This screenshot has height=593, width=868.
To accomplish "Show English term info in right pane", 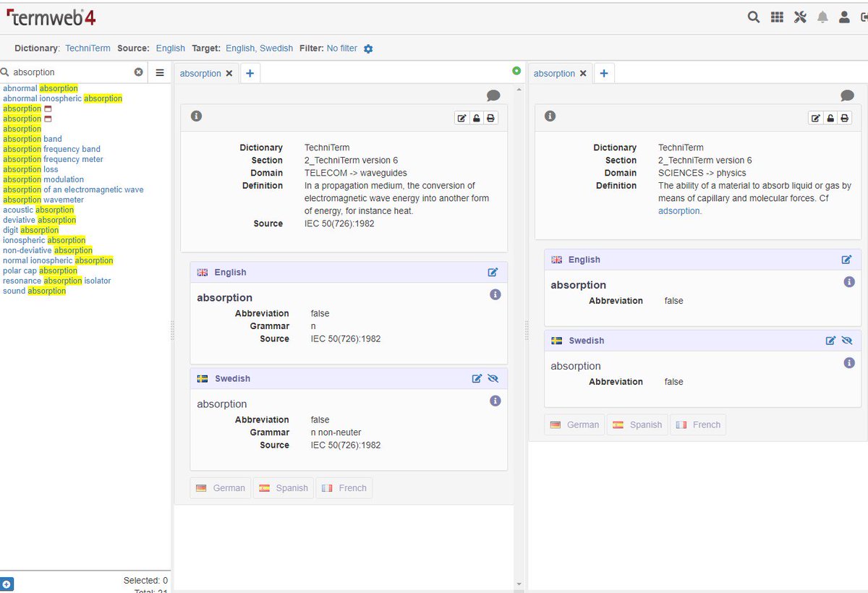I will point(849,282).
